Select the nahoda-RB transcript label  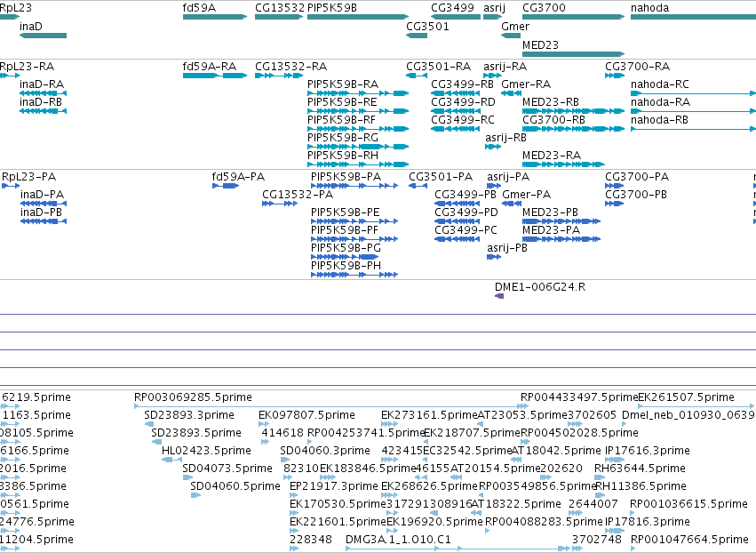pyautogui.click(x=659, y=120)
